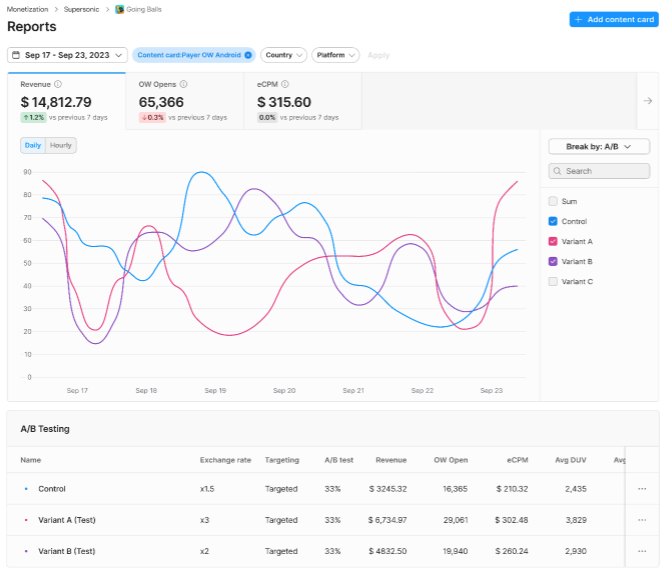Open the Variant A (Test) row options menu
This screenshot has width=664, height=573.
(641, 520)
